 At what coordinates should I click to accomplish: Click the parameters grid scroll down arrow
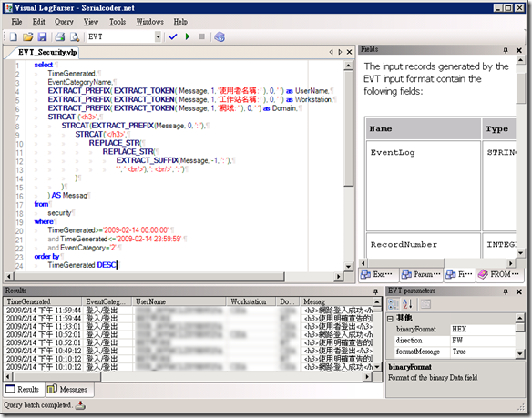click(x=520, y=353)
